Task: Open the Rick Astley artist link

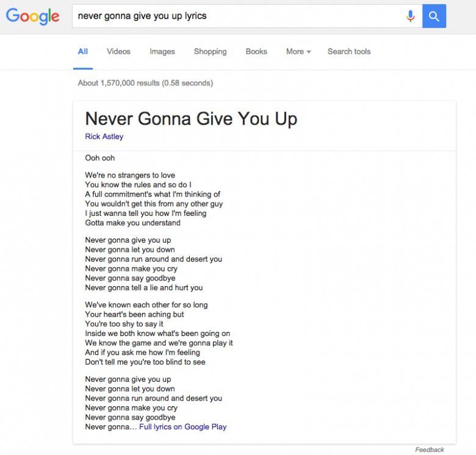Action: pos(104,137)
